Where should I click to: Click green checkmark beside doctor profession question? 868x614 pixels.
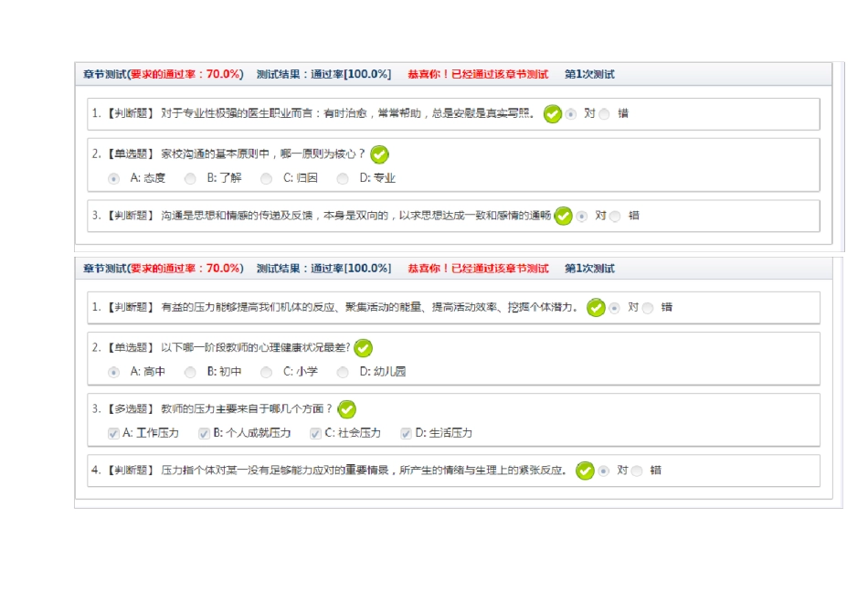coord(552,114)
